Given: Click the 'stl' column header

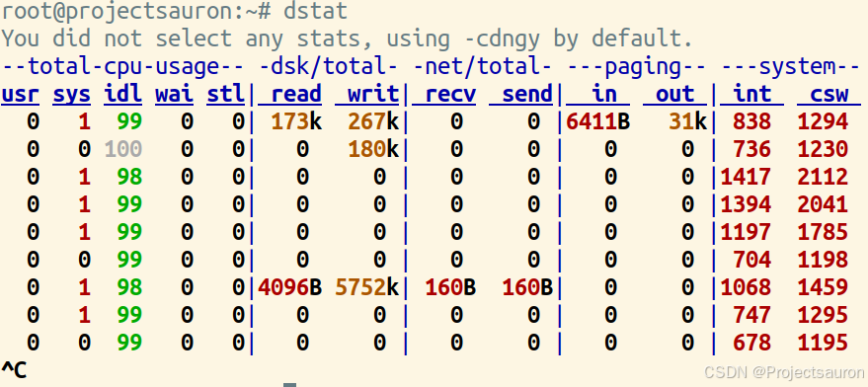Looking at the screenshot, I should tap(225, 95).
